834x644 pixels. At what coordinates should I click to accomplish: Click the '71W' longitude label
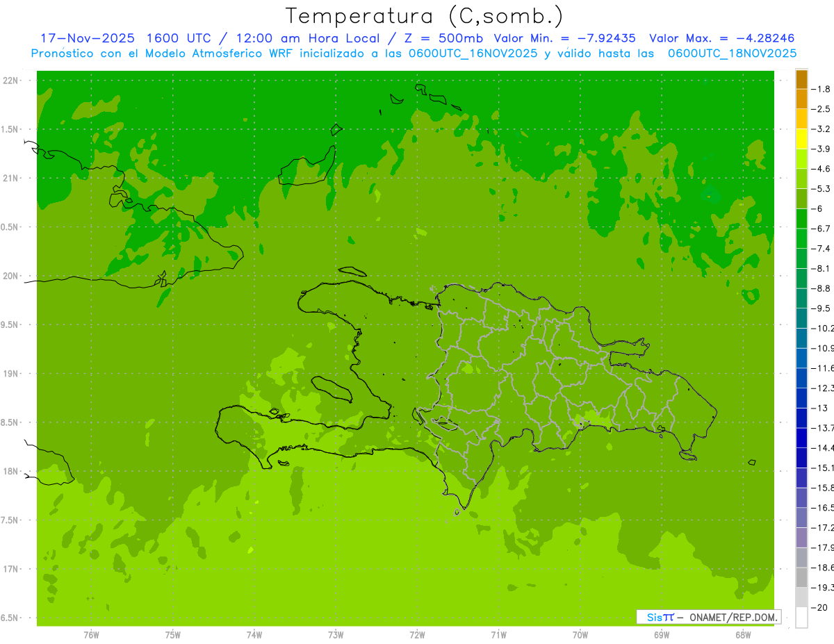coord(498,635)
